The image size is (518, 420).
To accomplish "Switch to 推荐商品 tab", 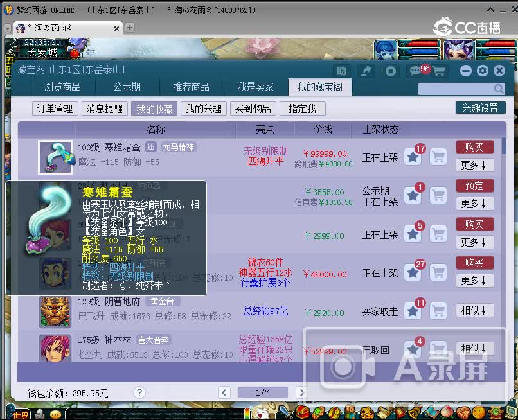I will (x=192, y=87).
